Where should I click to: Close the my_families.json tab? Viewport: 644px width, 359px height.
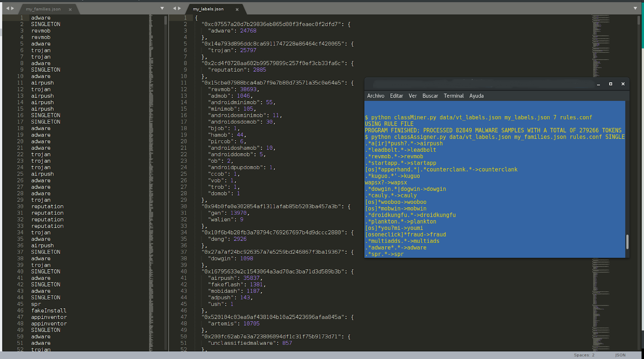tap(70, 9)
